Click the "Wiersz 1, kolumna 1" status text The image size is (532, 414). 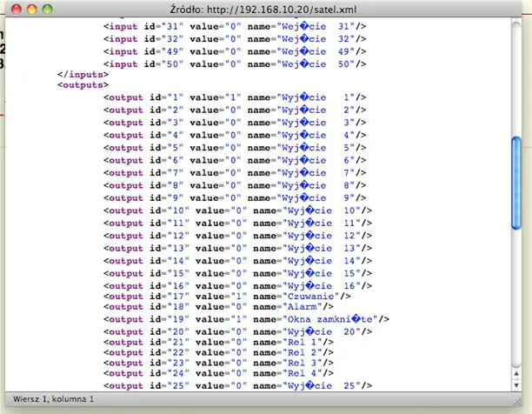54,398
